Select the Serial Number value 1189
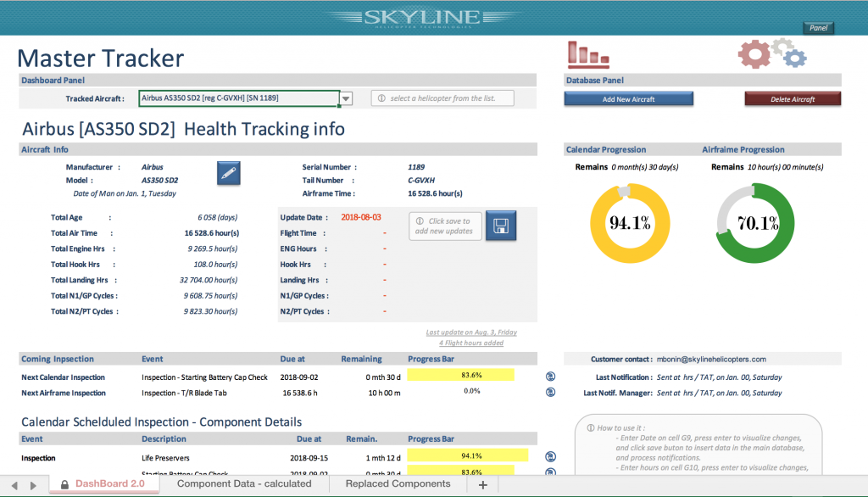The height and width of the screenshot is (497, 868). (x=416, y=167)
